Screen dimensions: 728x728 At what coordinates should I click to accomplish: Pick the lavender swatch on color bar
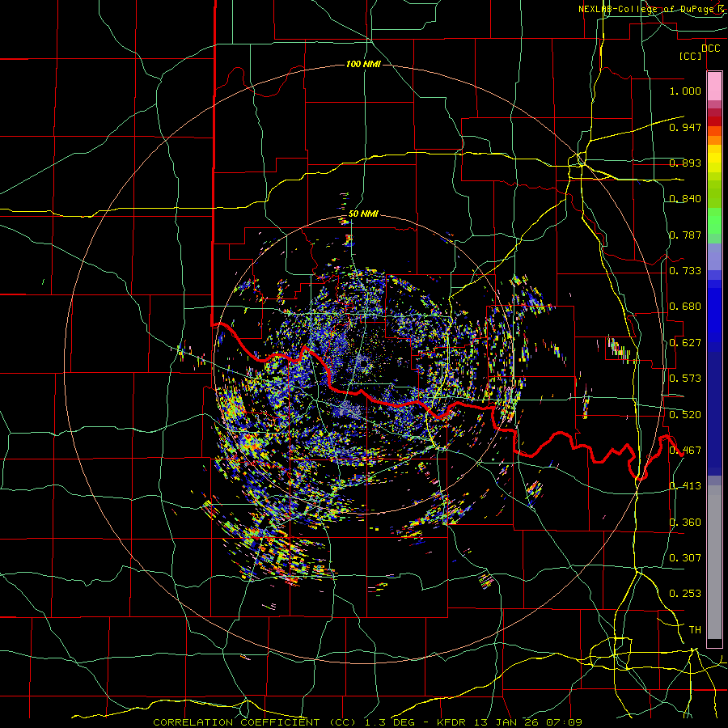pyautogui.click(x=714, y=257)
